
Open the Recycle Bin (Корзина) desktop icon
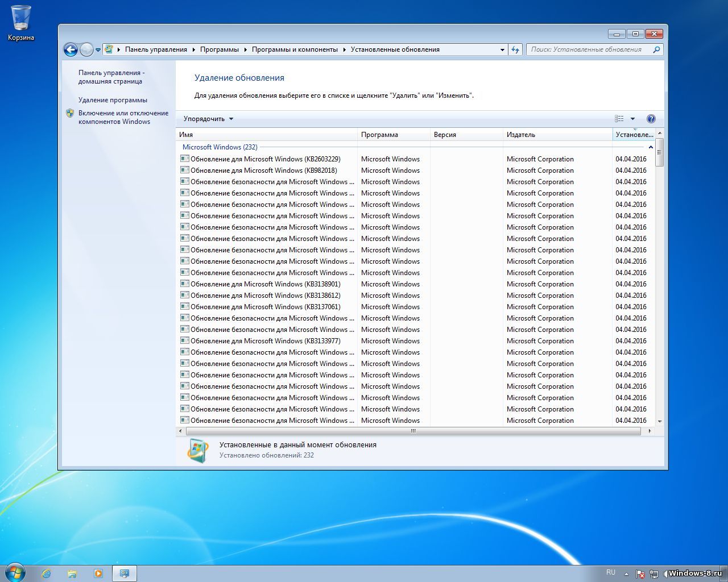21,23
